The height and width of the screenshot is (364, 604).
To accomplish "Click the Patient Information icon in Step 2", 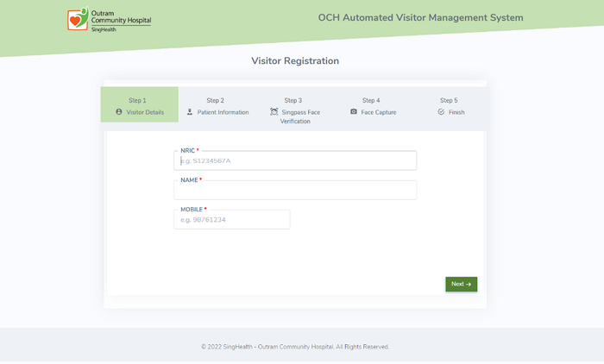I will (190, 112).
